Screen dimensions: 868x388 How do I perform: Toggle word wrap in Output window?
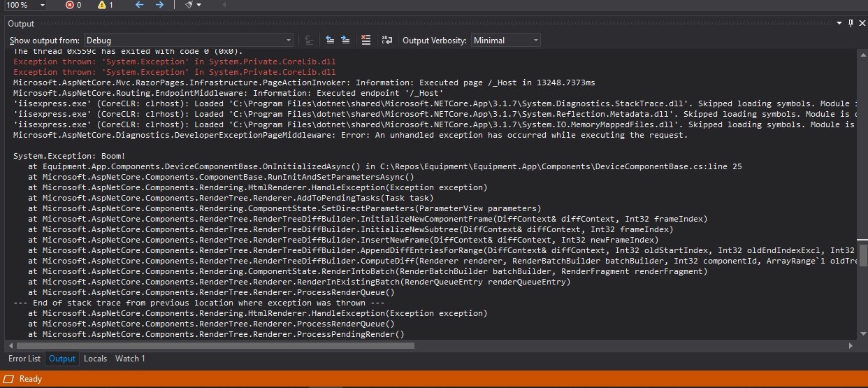click(386, 41)
